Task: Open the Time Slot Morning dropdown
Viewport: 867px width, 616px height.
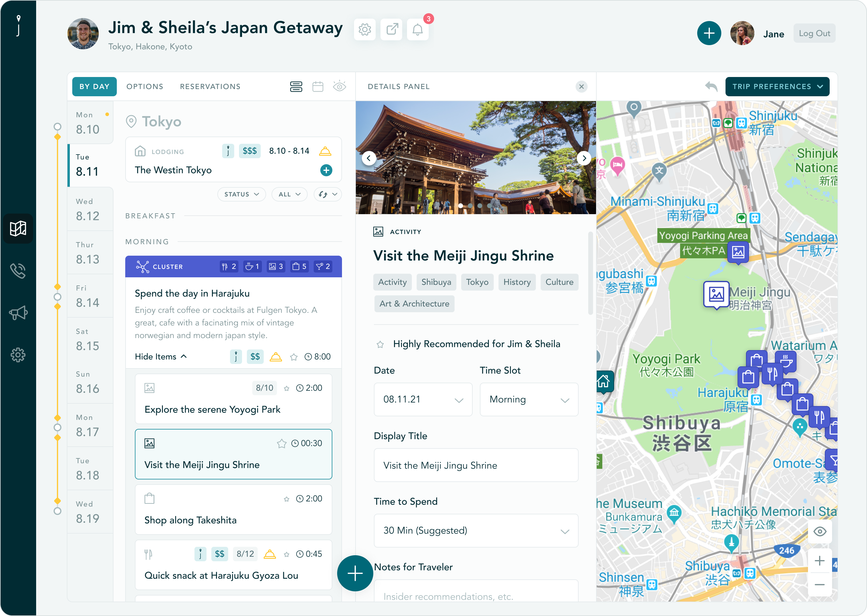Action: pos(529,399)
